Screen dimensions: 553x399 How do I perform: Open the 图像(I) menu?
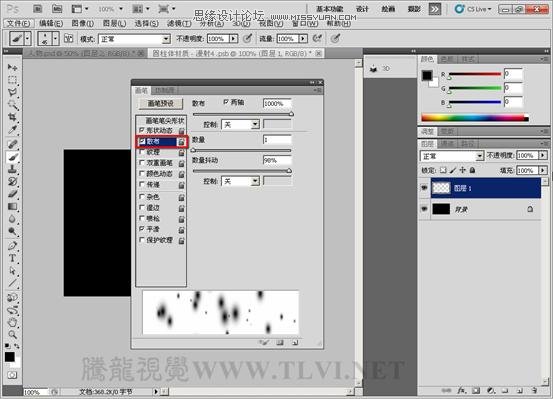[83, 24]
